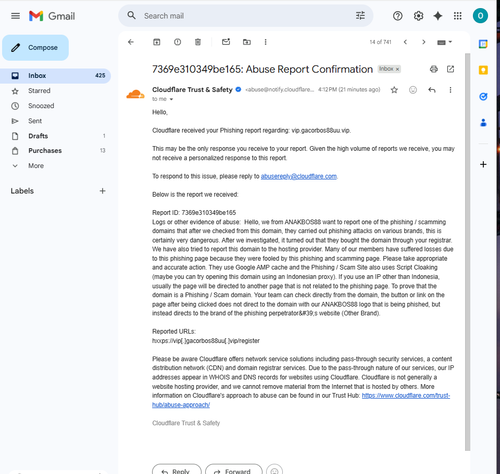The width and height of the screenshot is (500, 474).
Task: Click the Search mail field
Action: tap(247, 16)
